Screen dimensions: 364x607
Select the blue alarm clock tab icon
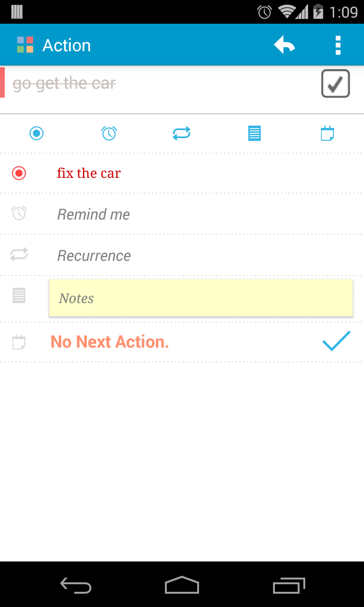109,133
